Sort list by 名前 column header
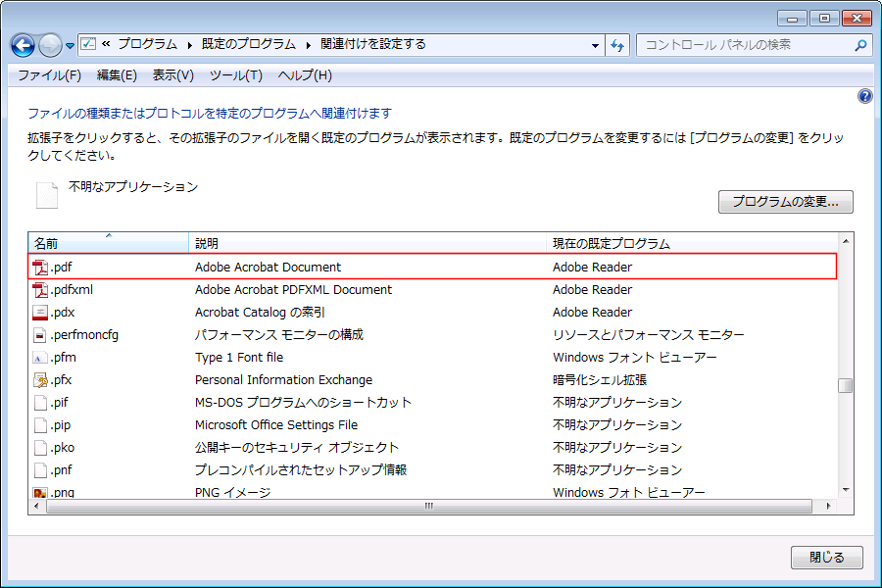882x588 pixels. click(108, 243)
